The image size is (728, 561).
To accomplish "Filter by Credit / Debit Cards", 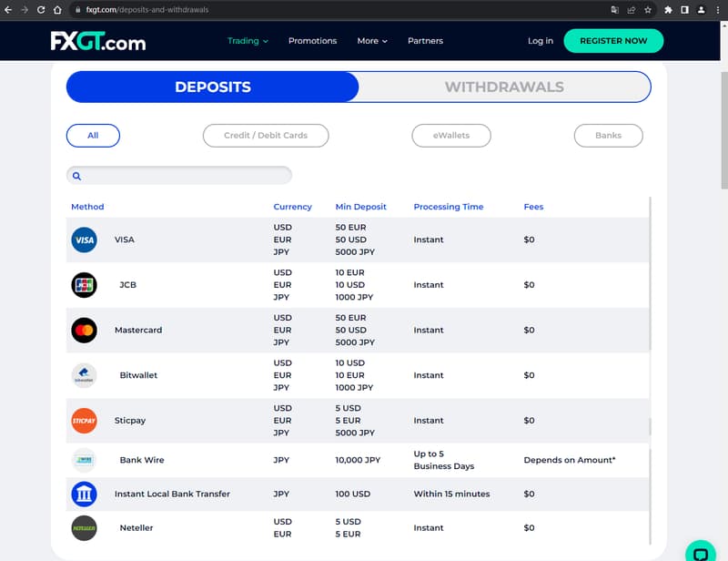I will (x=266, y=136).
